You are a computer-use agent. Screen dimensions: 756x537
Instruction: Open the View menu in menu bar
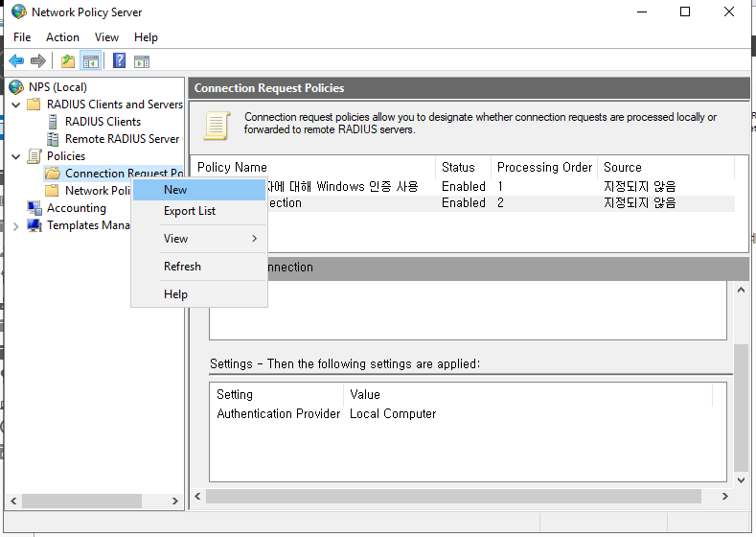106,37
